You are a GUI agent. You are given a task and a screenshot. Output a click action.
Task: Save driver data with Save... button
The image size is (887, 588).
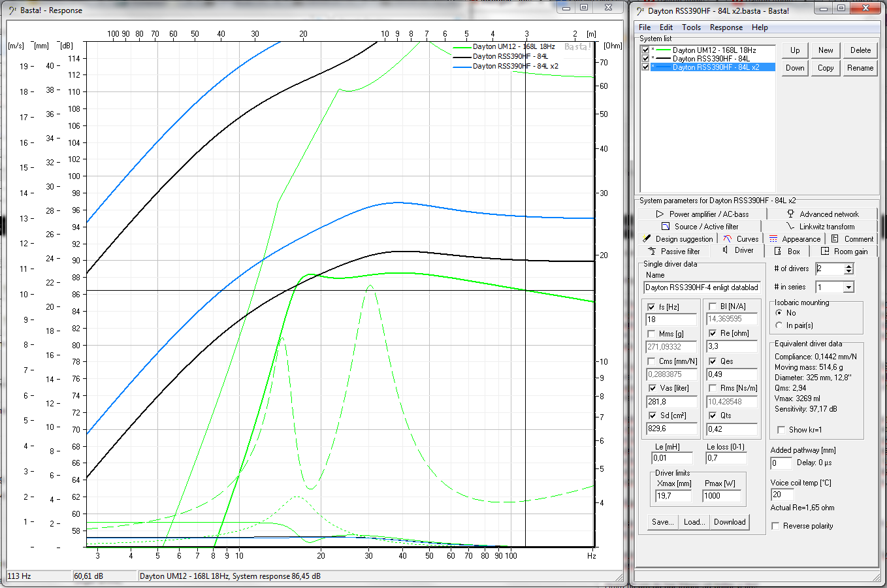click(x=662, y=522)
